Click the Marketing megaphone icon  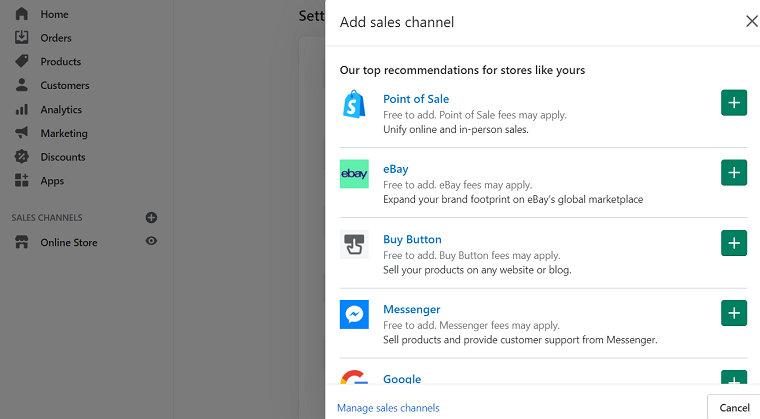21,132
